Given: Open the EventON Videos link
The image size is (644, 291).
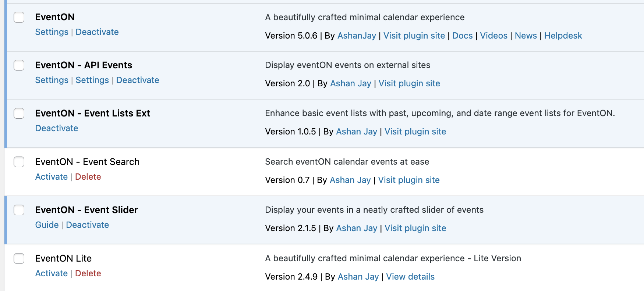Looking at the screenshot, I should tap(493, 36).
